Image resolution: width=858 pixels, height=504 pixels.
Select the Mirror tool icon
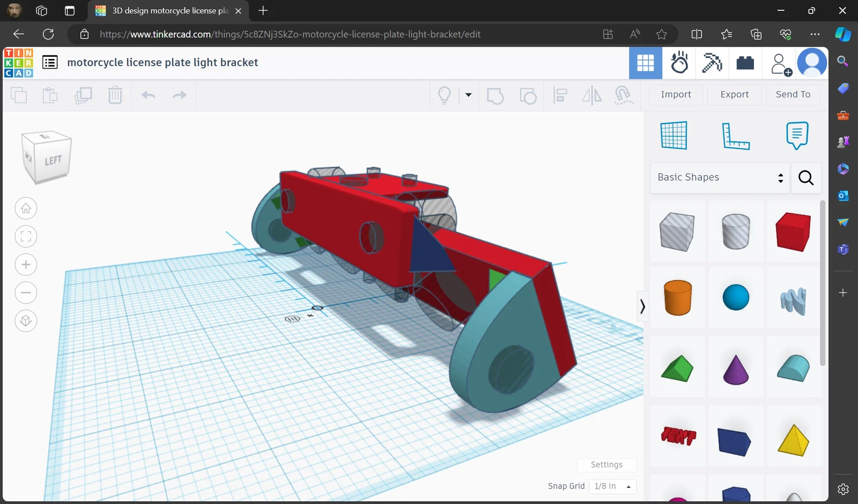click(x=591, y=95)
